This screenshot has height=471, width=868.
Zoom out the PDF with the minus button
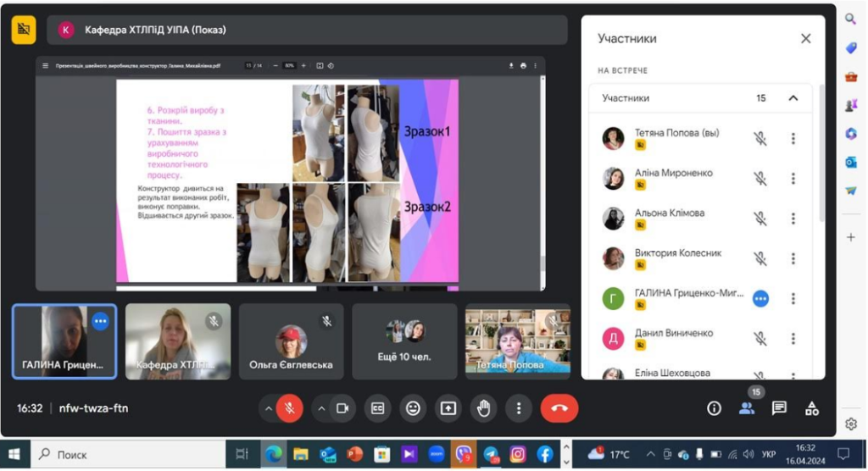(x=275, y=65)
